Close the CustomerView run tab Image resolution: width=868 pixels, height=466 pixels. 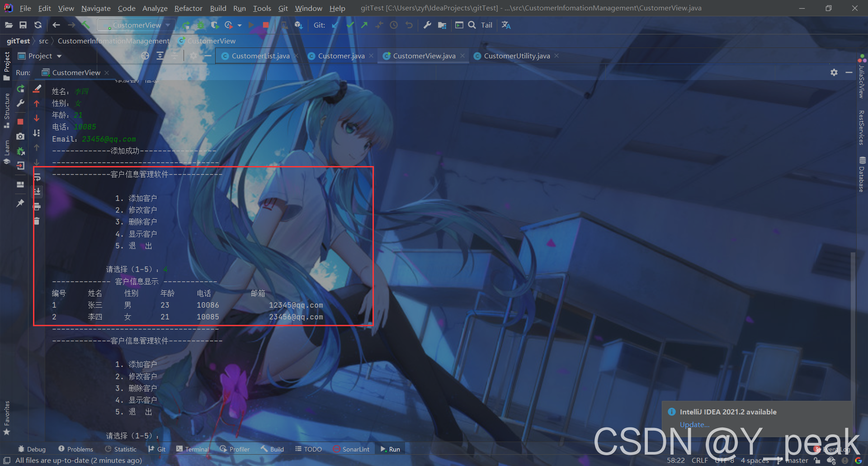(x=107, y=72)
